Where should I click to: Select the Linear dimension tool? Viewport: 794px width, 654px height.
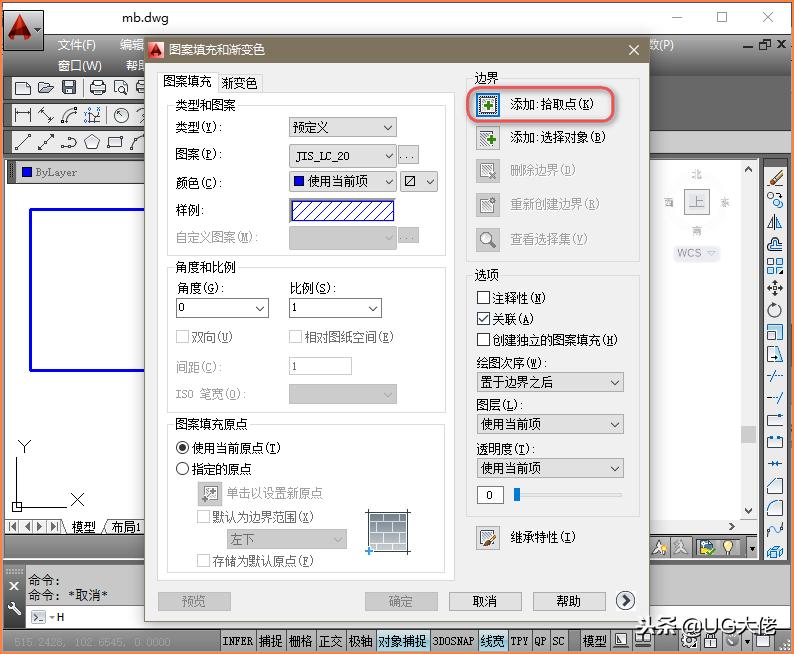pos(22,115)
